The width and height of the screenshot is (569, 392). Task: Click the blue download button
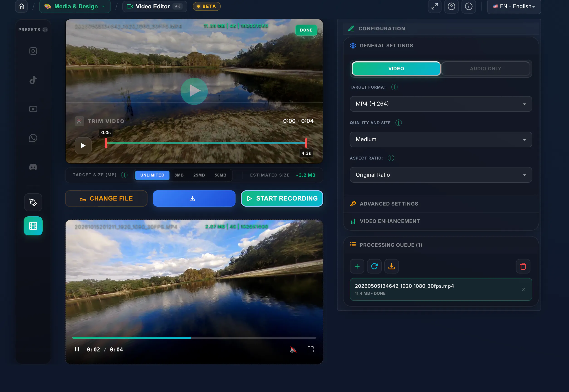click(x=194, y=198)
